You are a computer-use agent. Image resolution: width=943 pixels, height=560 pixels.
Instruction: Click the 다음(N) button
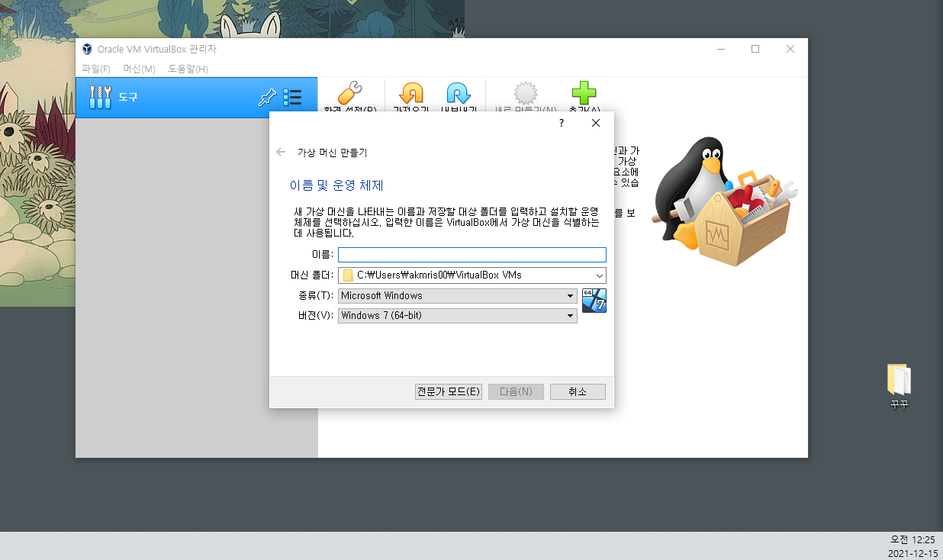click(516, 391)
